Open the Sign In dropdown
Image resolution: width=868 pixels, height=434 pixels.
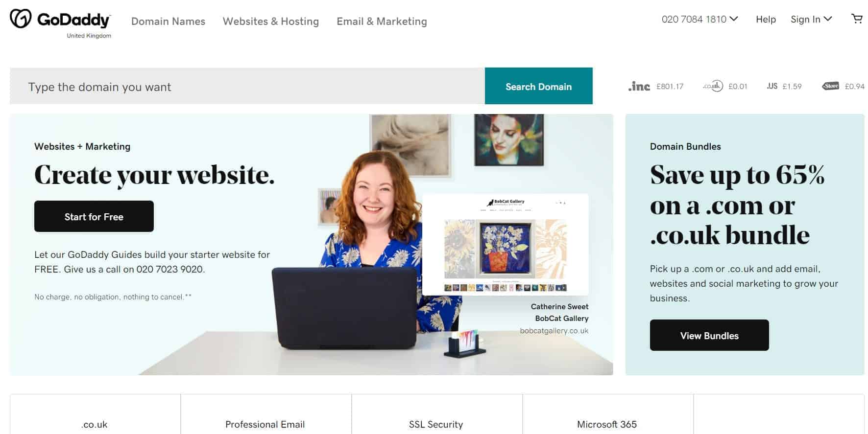(811, 19)
